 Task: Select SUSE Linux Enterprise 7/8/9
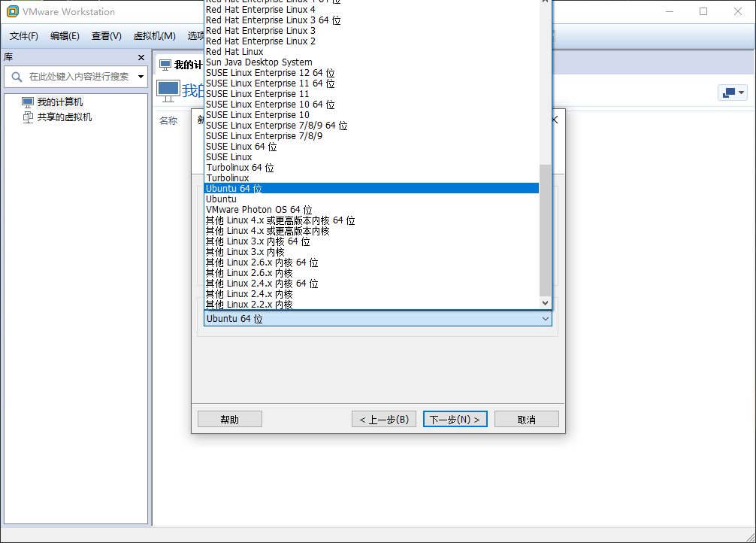pos(372,136)
